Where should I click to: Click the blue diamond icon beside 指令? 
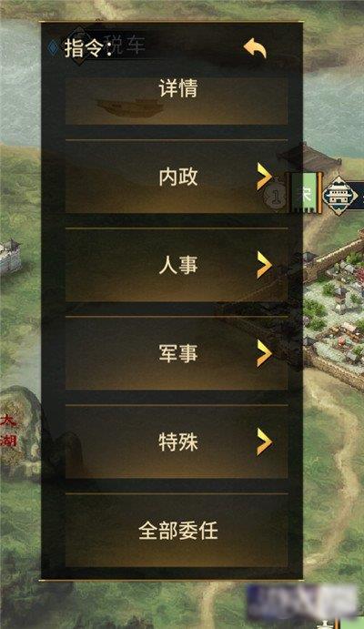tap(52, 47)
